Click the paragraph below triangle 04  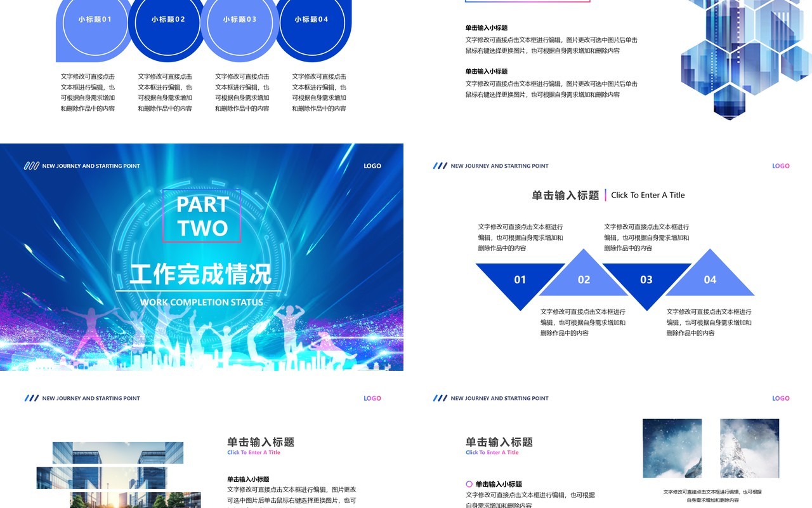click(x=709, y=323)
